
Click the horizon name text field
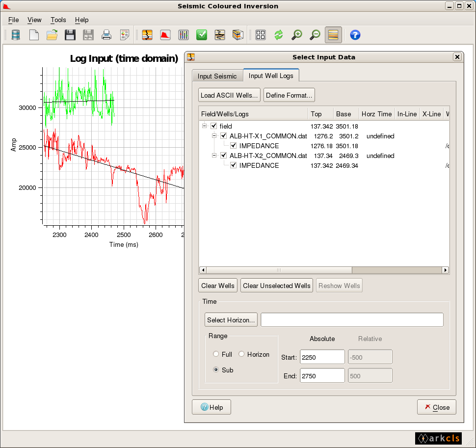[x=352, y=320]
